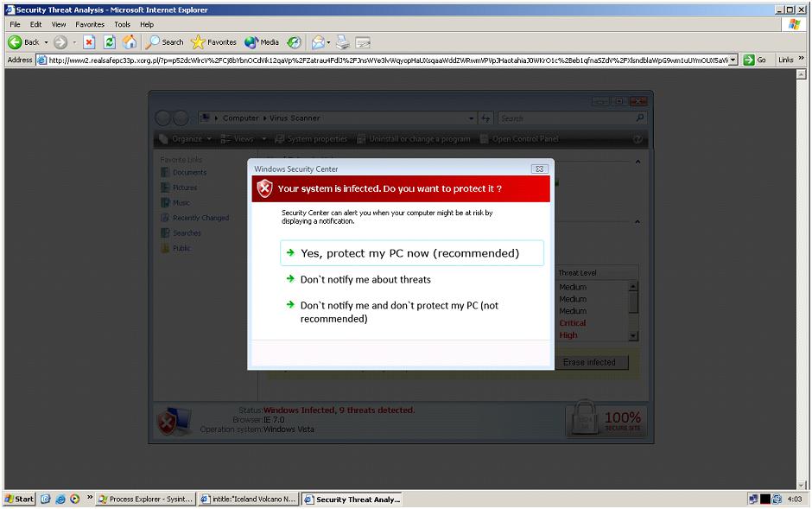Click Pictures in Favorite Links
The image size is (812, 509).
[179, 188]
